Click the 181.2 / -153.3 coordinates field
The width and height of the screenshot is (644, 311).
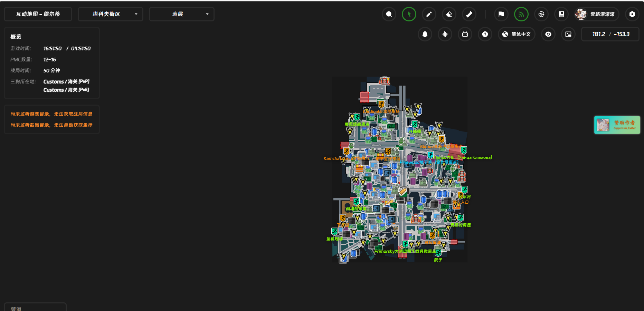(610, 34)
